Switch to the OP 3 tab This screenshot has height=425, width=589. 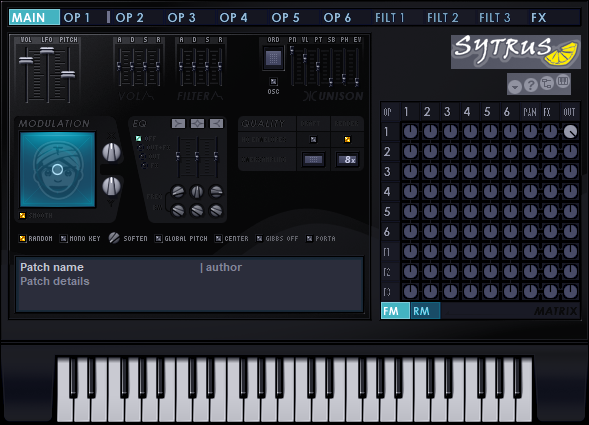pyautogui.click(x=181, y=18)
